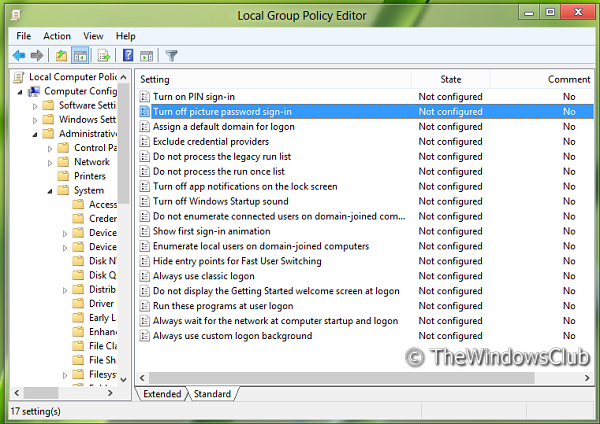Sort by the State column header
This screenshot has width=600, height=424.
pyautogui.click(x=451, y=79)
